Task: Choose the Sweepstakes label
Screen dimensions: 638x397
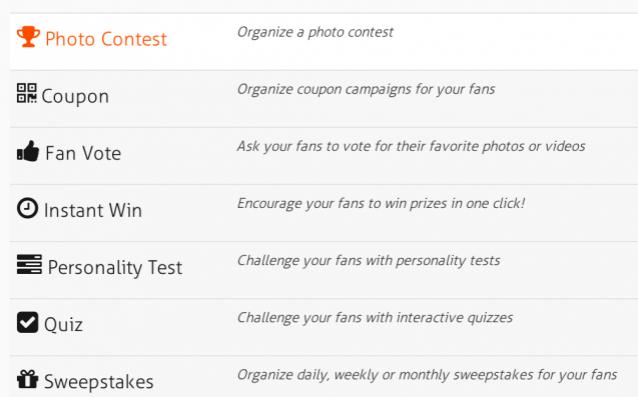Action: (98, 382)
